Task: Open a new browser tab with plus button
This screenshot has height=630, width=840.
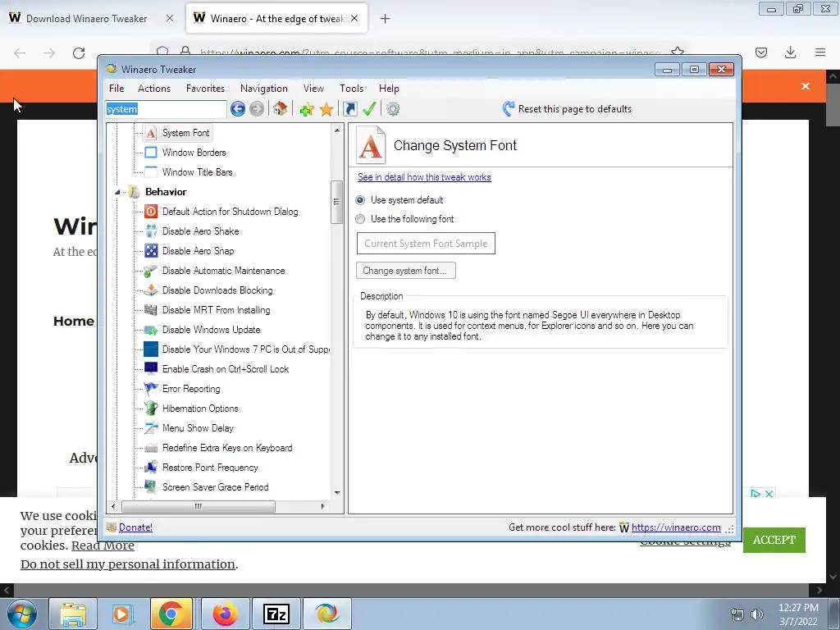Action: coord(385,19)
